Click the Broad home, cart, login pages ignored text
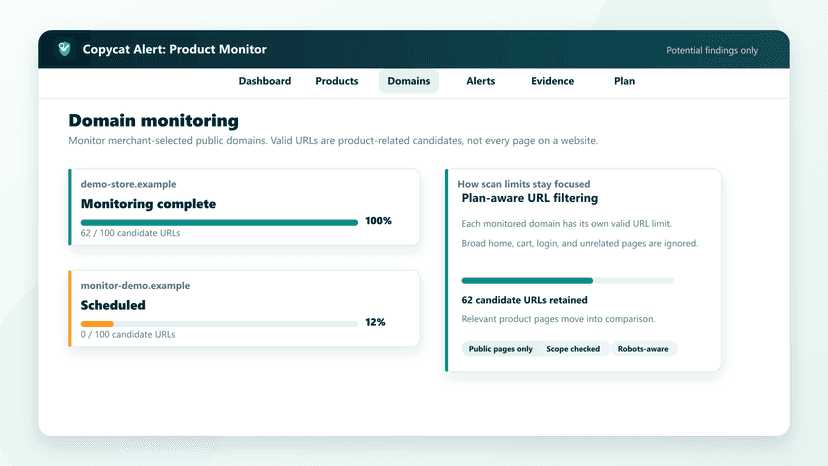 (580, 244)
